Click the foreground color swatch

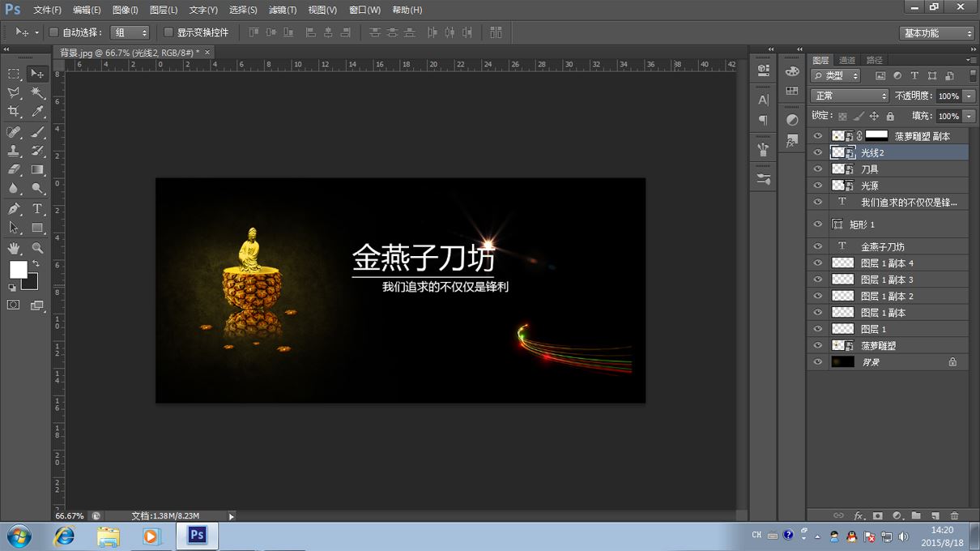[x=18, y=270]
